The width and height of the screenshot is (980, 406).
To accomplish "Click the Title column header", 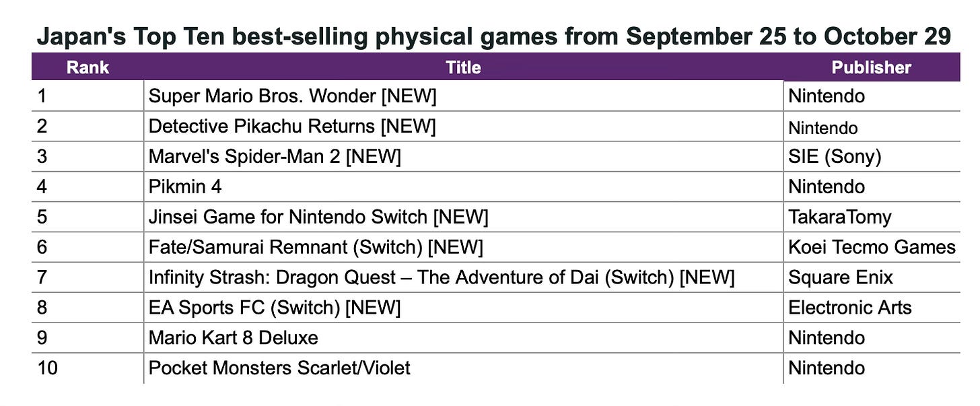I will pyautogui.click(x=463, y=67).
